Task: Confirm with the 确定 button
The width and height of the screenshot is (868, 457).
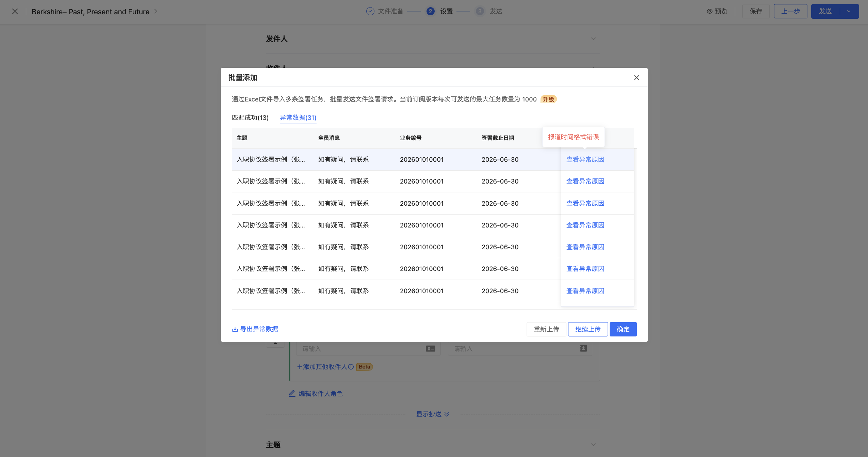Action: point(623,329)
